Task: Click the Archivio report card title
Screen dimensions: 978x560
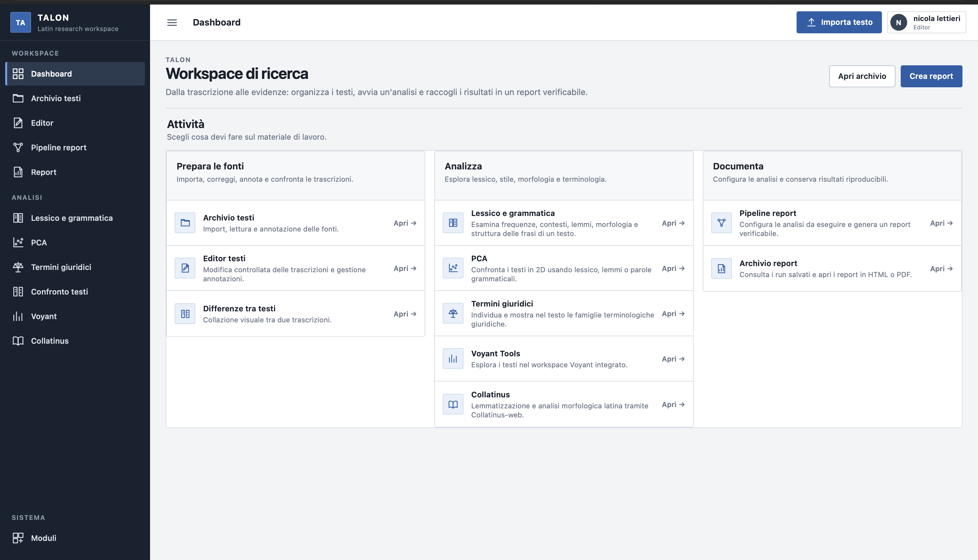Action: (768, 263)
